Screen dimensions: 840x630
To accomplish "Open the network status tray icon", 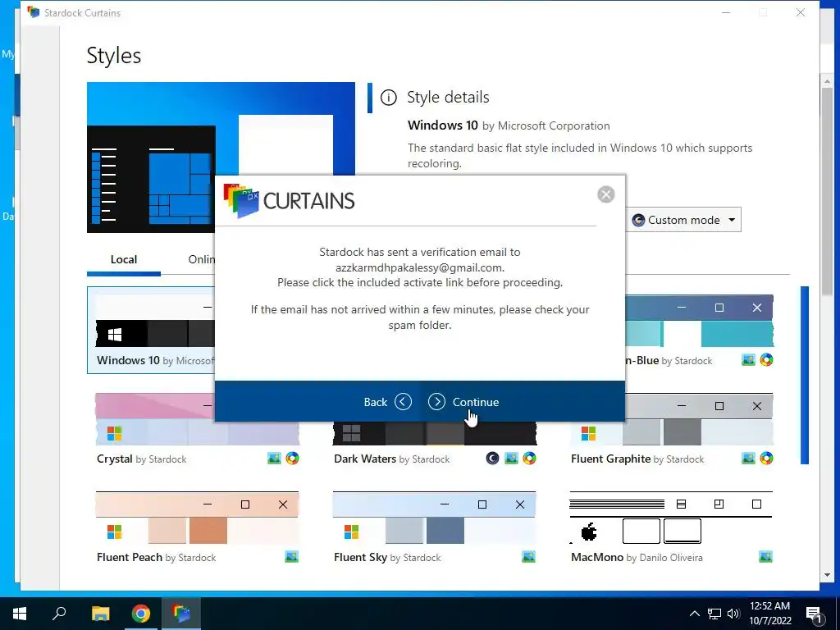I will (x=714, y=614).
